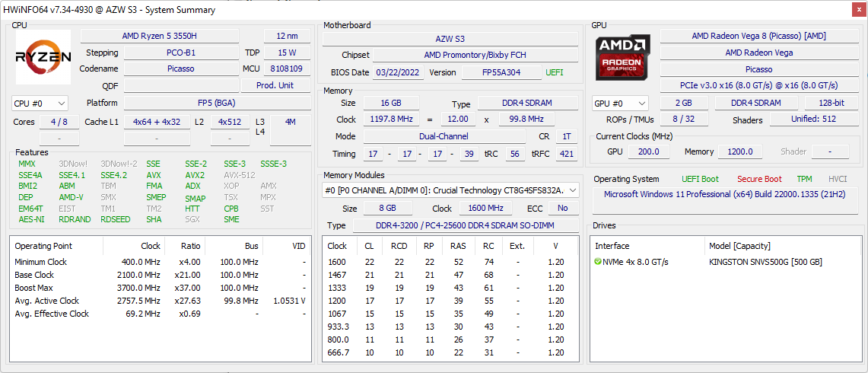Viewport: 868px width, 373px height.
Task: Click the 8 GB module size field
Action: (388, 208)
